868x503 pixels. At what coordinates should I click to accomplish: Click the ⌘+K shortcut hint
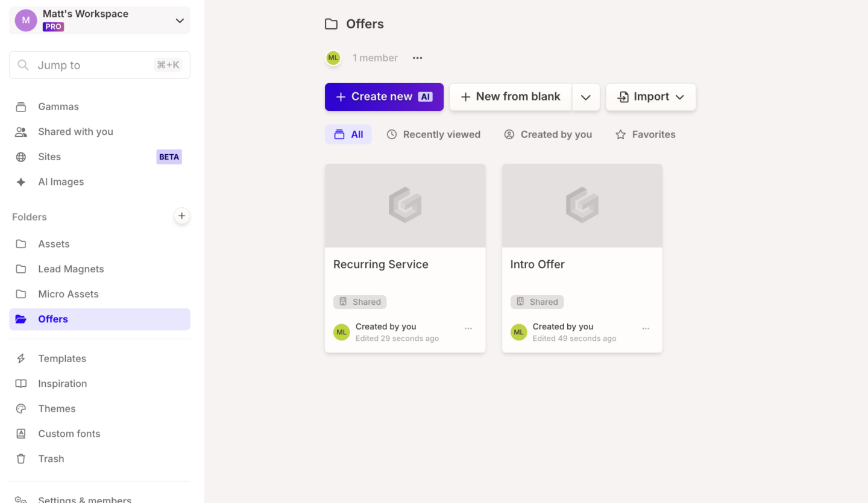[168, 65]
